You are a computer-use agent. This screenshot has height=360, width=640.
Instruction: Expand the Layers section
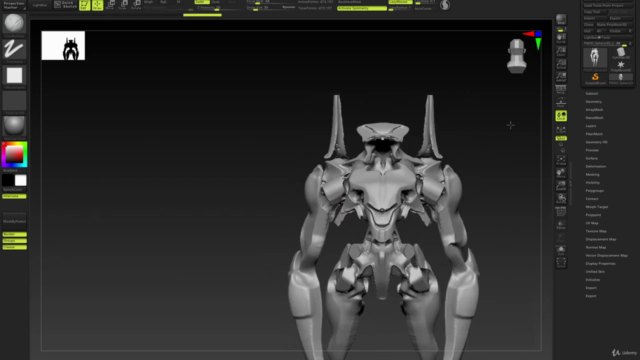pos(591,126)
